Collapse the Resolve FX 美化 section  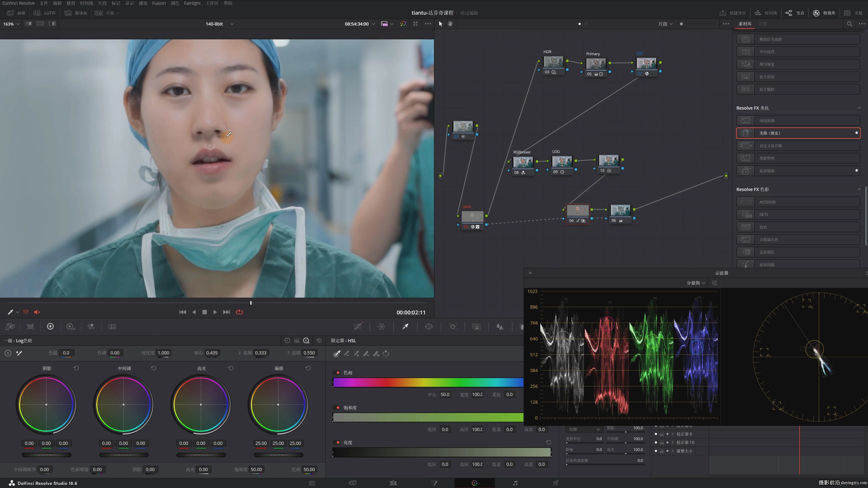click(x=859, y=108)
